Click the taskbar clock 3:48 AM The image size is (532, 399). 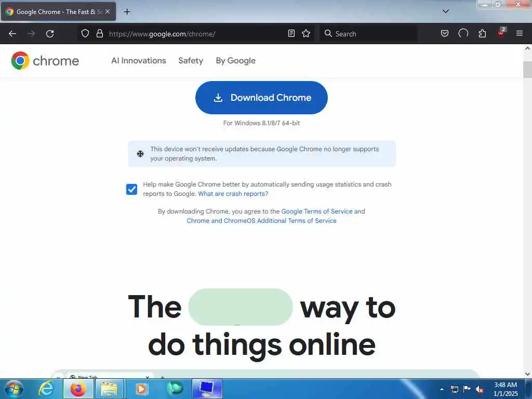tap(506, 389)
